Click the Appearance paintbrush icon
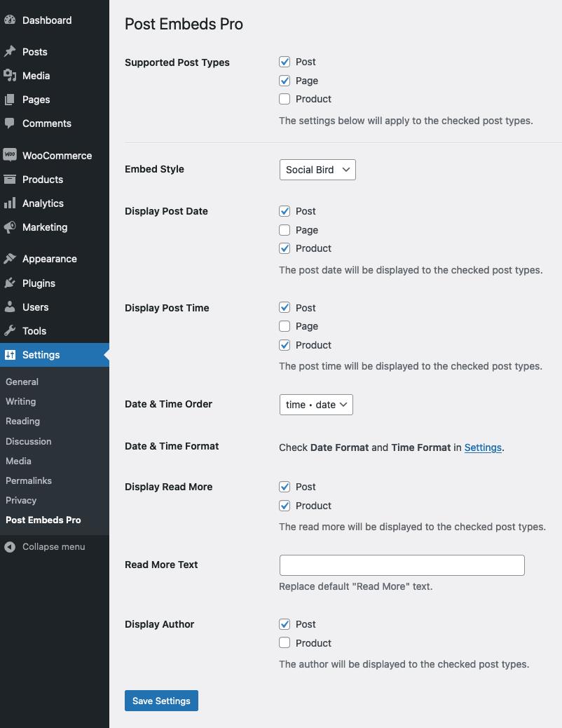 [10, 259]
